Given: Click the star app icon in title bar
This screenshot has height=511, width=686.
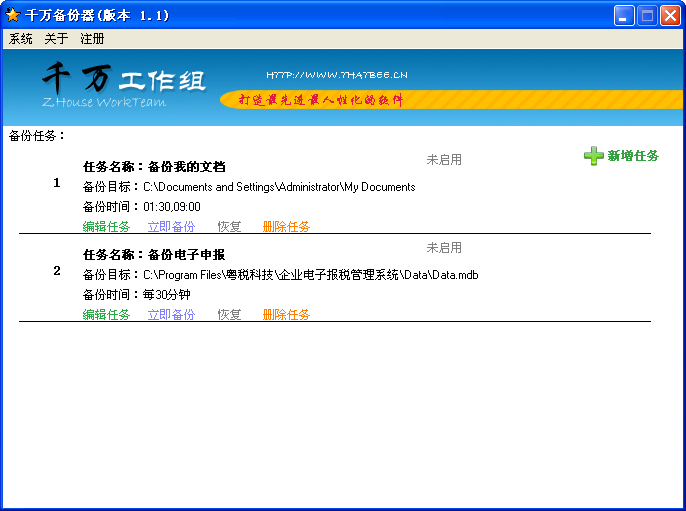Looking at the screenshot, I should pyautogui.click(x=13, y=15).
